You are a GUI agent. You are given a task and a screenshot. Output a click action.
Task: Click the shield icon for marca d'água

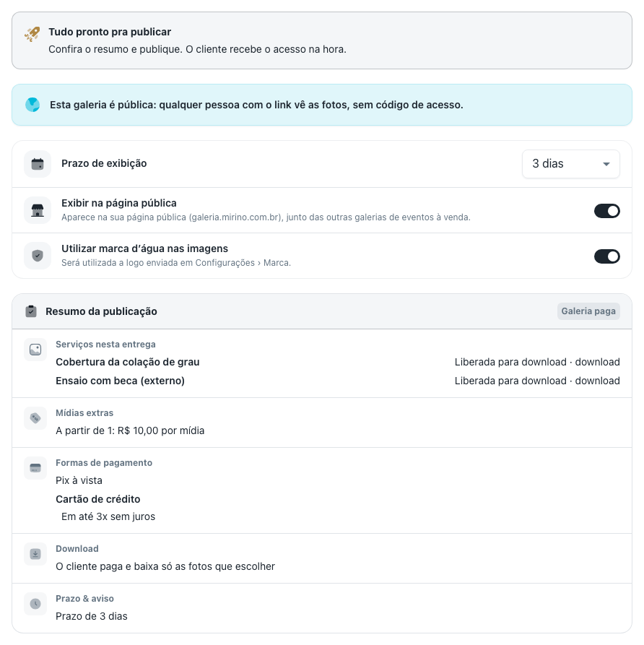tap(38, 256)
